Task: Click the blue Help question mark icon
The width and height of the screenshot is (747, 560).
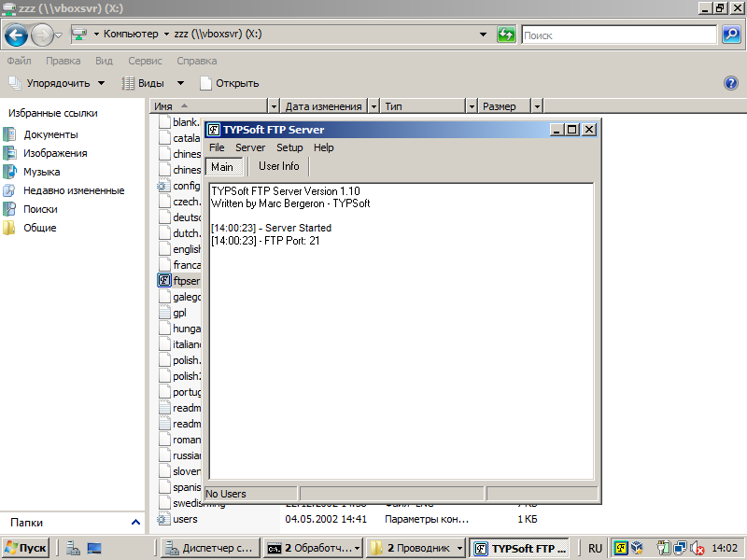Action: tap(731, 83)
